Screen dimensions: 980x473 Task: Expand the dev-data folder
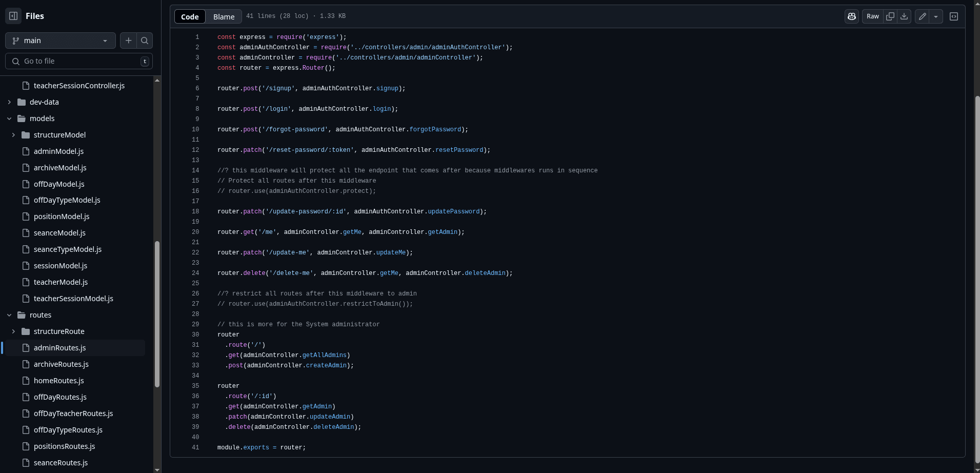9,102
